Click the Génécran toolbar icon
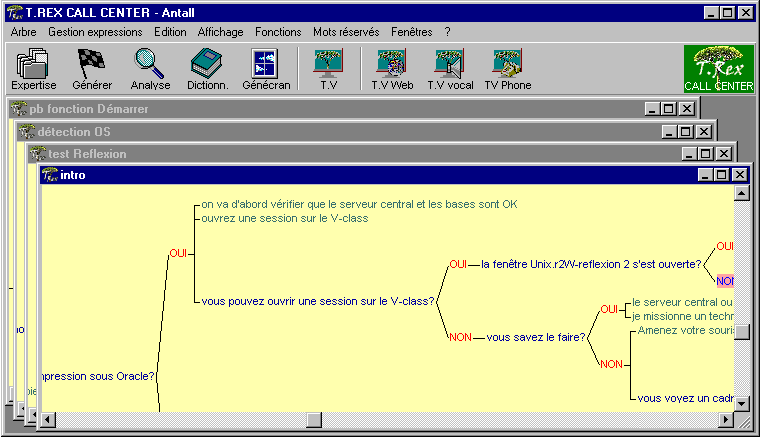 (266, 70)
